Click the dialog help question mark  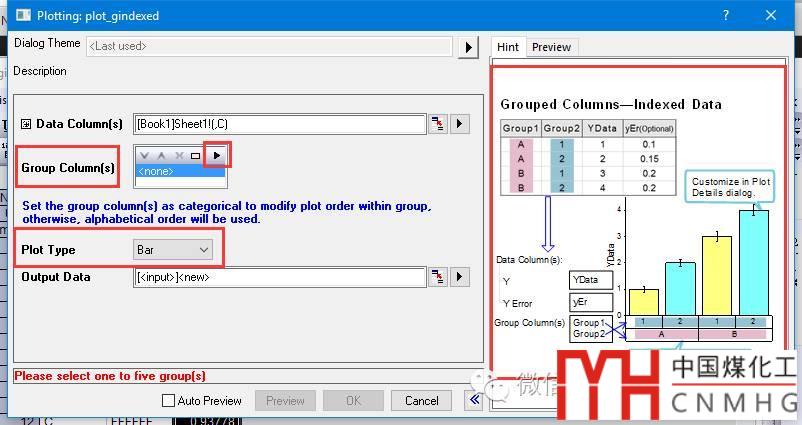click(x=725, y=15)
